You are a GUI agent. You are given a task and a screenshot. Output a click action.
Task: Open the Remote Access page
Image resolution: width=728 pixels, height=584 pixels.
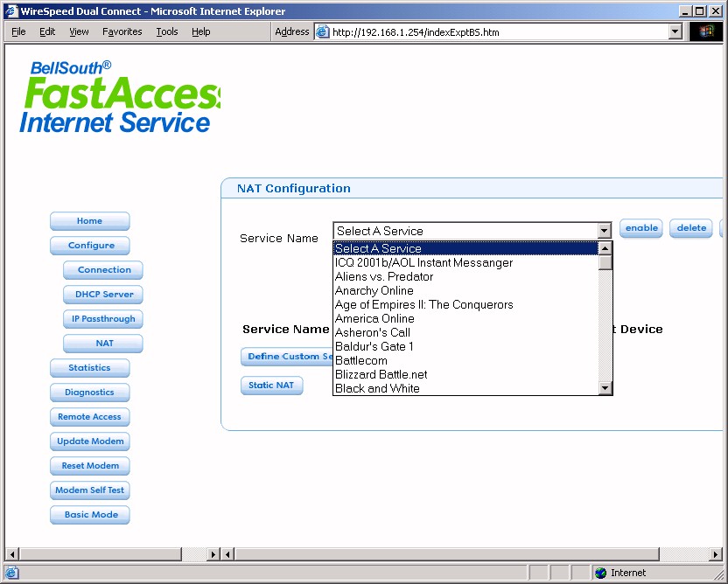89,417
